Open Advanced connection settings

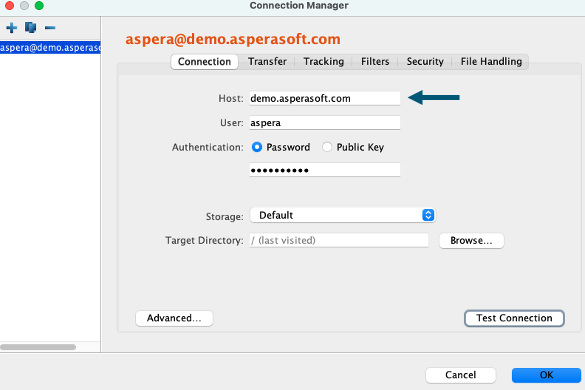[174, 318]
